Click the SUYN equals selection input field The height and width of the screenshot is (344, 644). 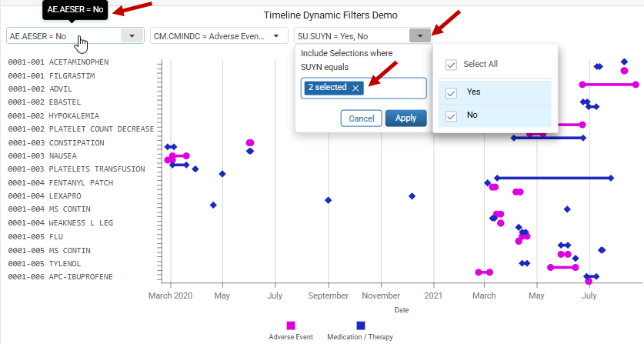363,88
